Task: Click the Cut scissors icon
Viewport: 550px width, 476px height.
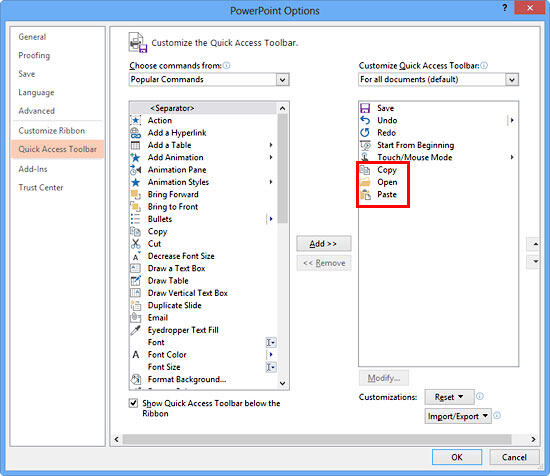Action: [135, 244]
